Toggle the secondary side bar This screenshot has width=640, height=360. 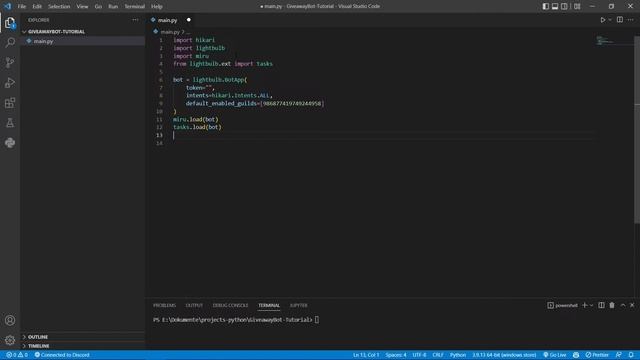tap(564, 6)
